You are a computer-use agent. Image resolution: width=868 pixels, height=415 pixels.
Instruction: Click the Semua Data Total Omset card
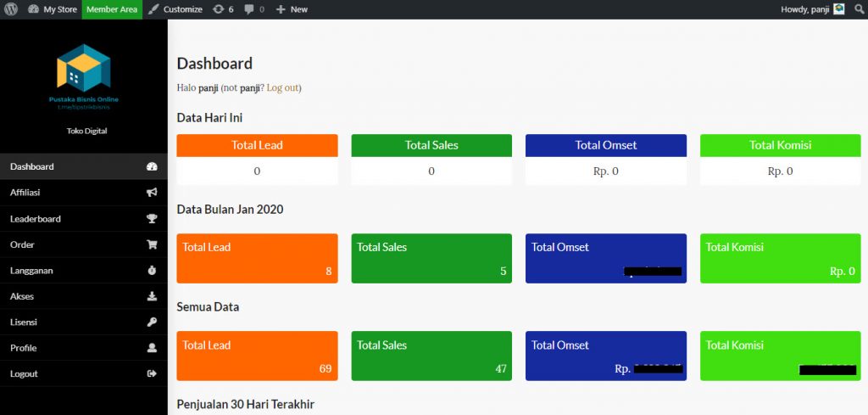[605, 356]
